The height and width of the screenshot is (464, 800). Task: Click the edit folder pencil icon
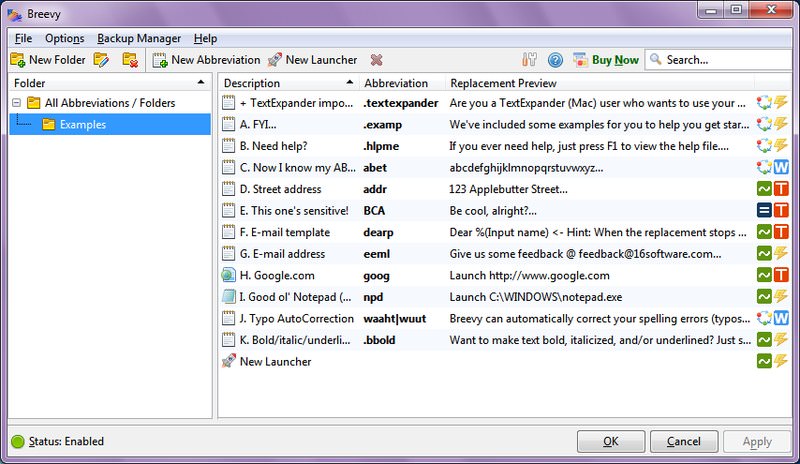point(101,60)
